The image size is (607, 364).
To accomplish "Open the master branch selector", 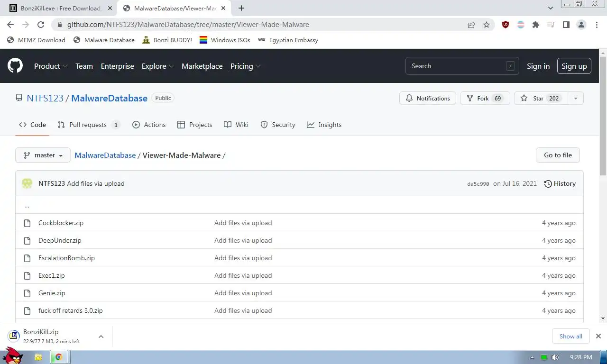I will tap(43, 155).
